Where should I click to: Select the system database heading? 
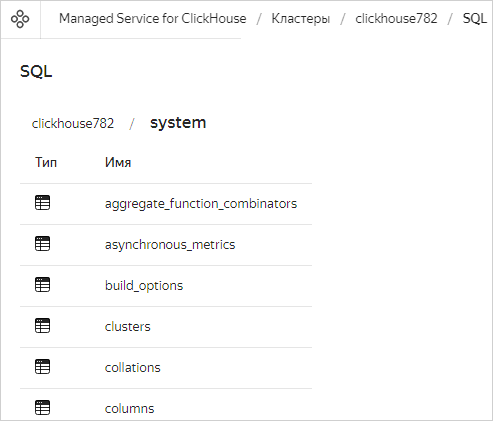(178, 123)
